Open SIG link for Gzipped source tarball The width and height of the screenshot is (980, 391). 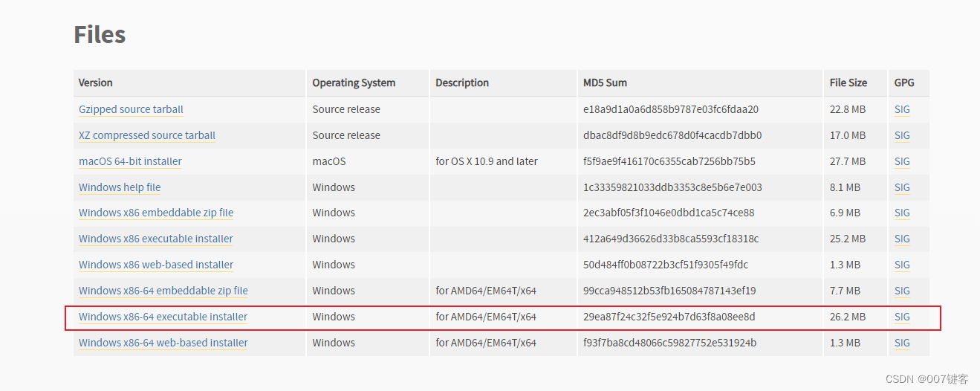pyautogui.click(x=902, y=109)
